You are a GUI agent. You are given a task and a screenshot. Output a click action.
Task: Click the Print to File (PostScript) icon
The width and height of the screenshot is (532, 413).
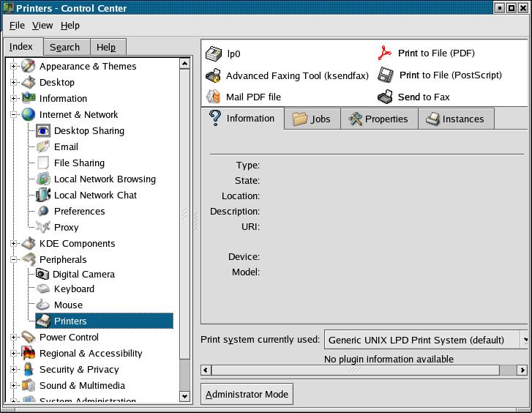[386, 75]
